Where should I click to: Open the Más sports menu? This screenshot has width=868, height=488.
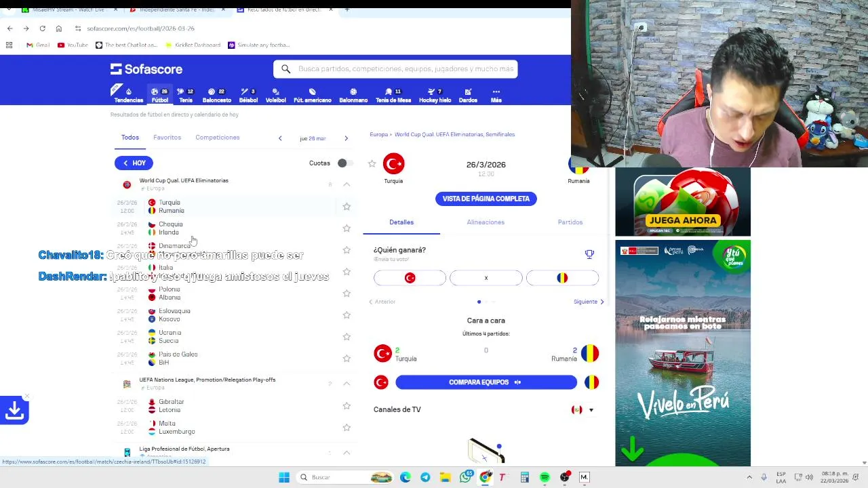coord(496,95)
